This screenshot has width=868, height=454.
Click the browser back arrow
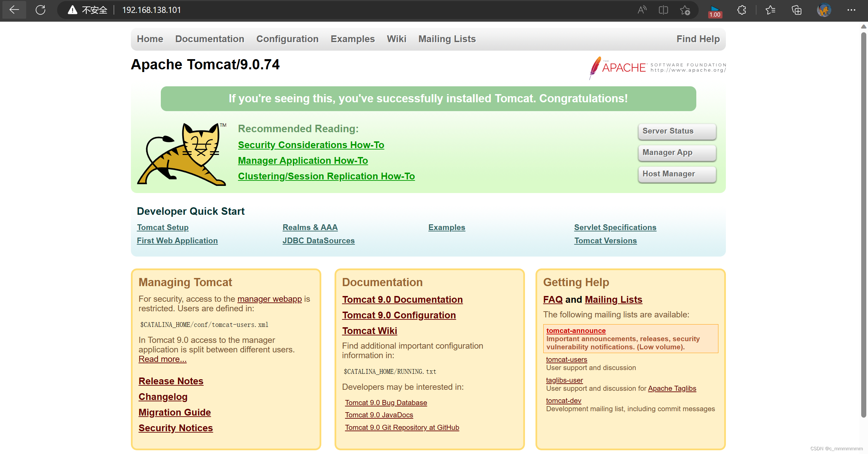(14, 10)
